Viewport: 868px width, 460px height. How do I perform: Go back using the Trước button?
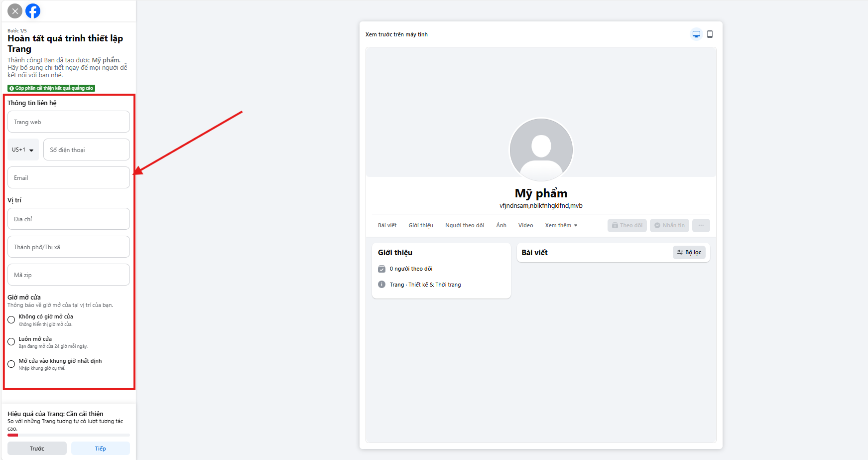[36, 448]
